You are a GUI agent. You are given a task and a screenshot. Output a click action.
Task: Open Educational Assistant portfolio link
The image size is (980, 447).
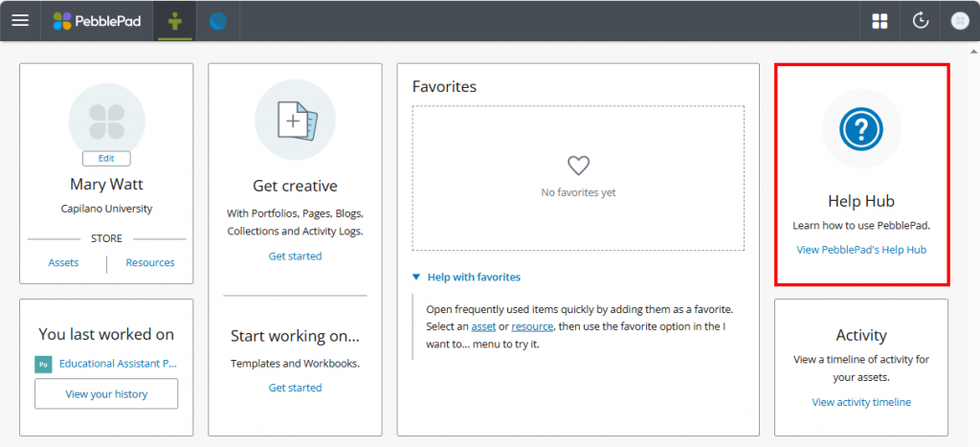118,363
